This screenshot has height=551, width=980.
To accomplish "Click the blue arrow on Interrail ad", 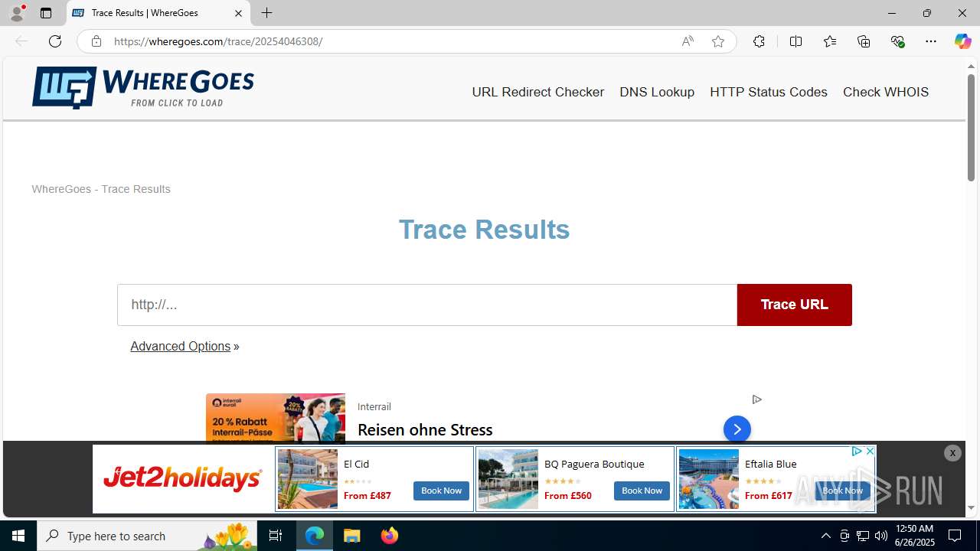I will [x=737, y=429].
